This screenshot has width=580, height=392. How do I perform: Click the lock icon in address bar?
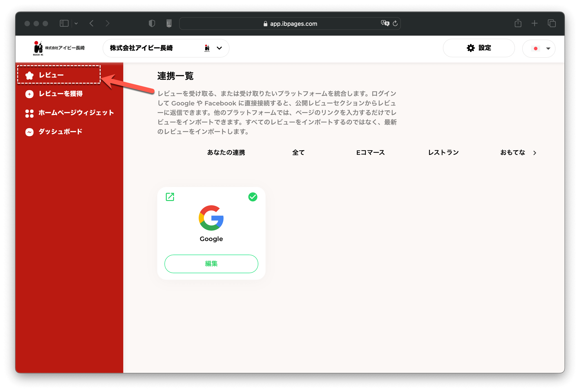[265, 24]
